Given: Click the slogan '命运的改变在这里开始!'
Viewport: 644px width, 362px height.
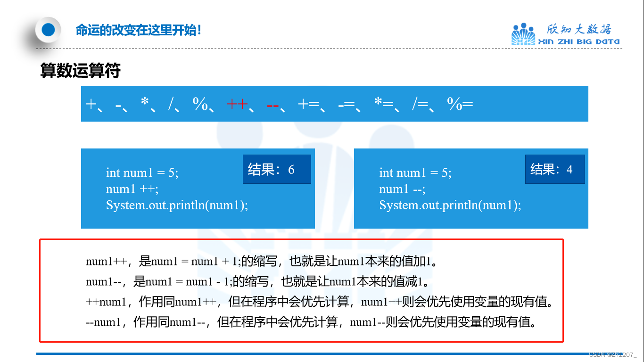Looking at the screenshot, I should pos(139,31).
